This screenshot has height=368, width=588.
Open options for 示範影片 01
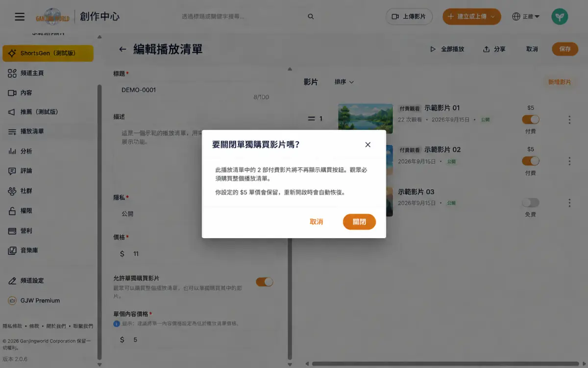[x=569, y=119]
